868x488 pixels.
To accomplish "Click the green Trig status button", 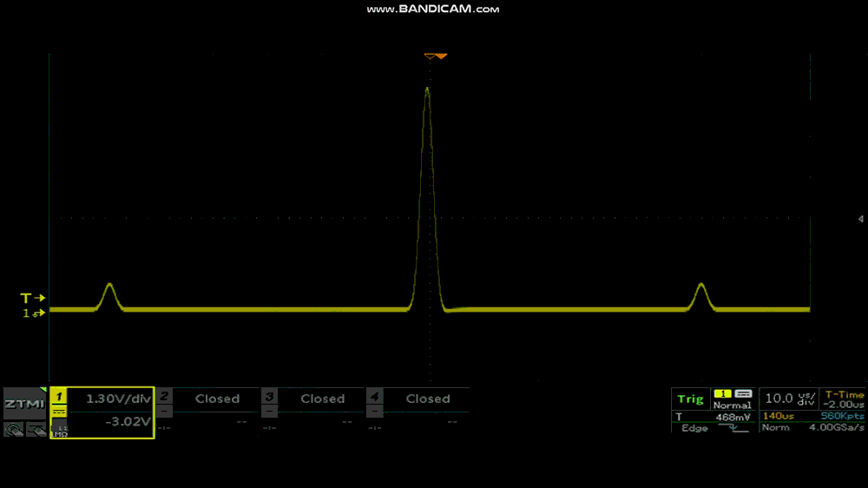I will pos(690,399).
